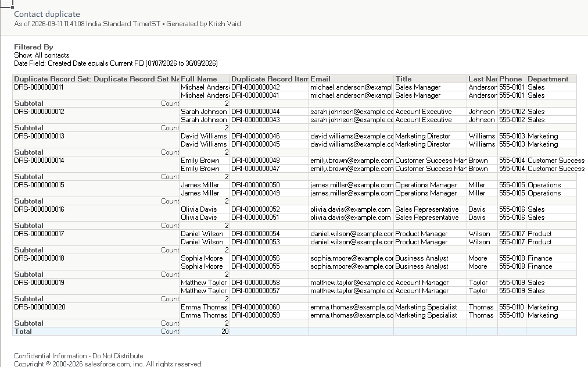
Task: Click the 'Generated by Krish Vaid' timestamp line
Action: (127, 24)
